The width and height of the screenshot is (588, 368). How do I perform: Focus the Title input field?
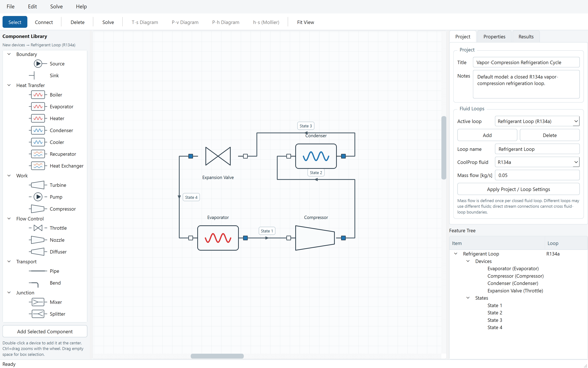pos(526,62)
